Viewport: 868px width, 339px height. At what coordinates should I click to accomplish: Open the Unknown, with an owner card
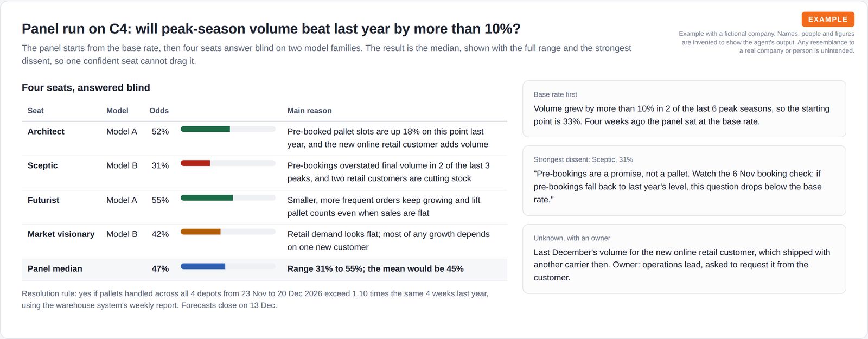pyautogui.click(x=684, y=259)
